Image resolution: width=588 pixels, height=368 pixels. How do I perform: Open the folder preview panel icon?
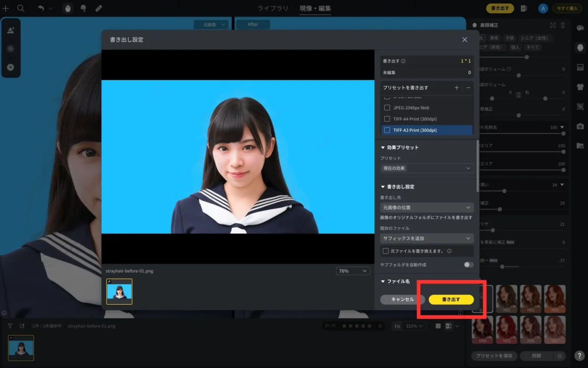pyautogui.click(x=580, y=146)
